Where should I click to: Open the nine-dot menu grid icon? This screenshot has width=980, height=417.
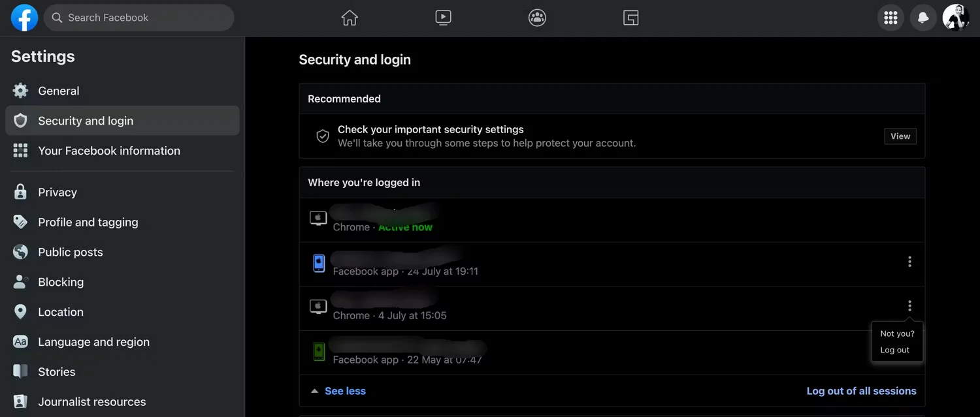click(890, 18)
